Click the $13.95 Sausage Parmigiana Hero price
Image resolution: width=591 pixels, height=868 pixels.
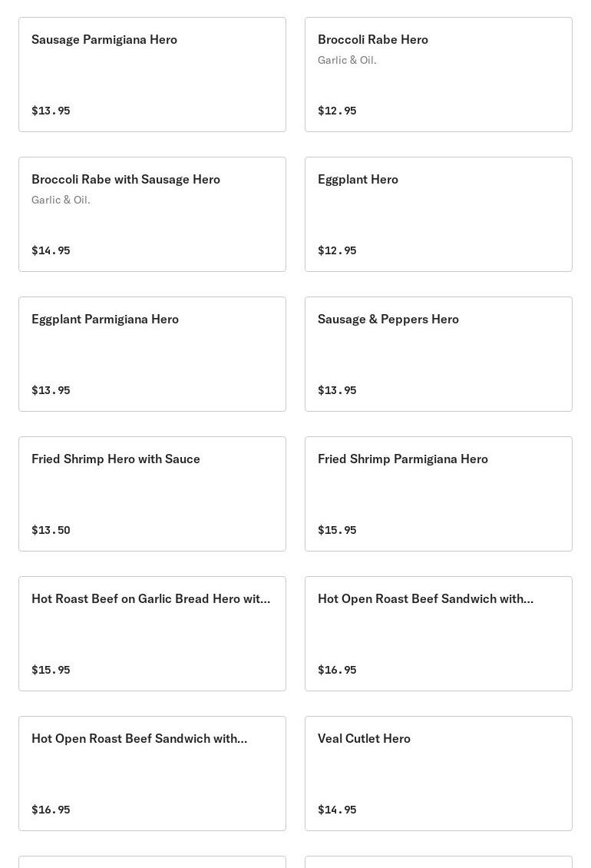pos(51,111)
